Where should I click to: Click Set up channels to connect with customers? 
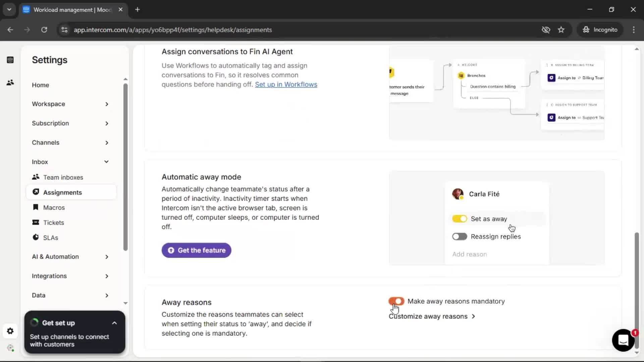tap(69, 341)
